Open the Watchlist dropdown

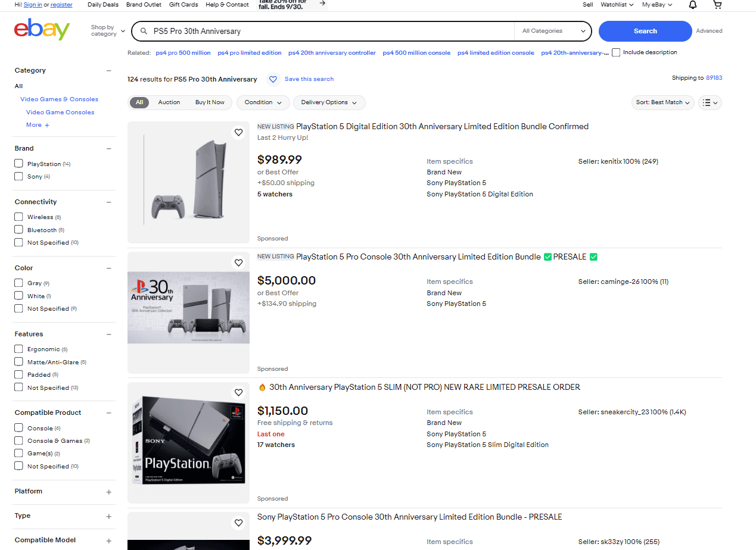[x=617, y=5]
